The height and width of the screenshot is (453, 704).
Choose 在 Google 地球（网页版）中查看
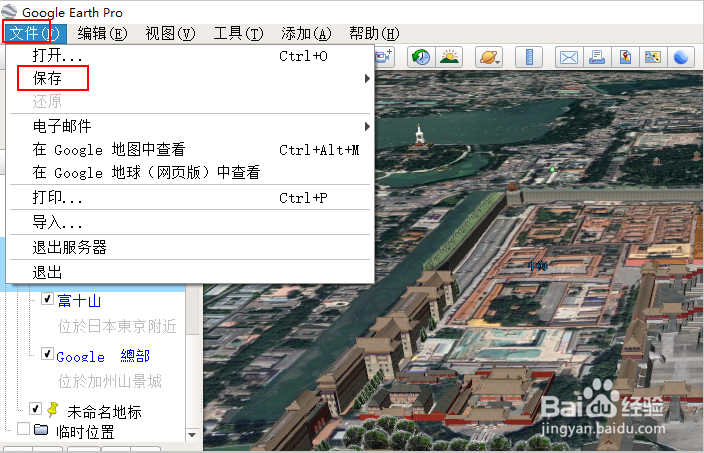(190, 173)
